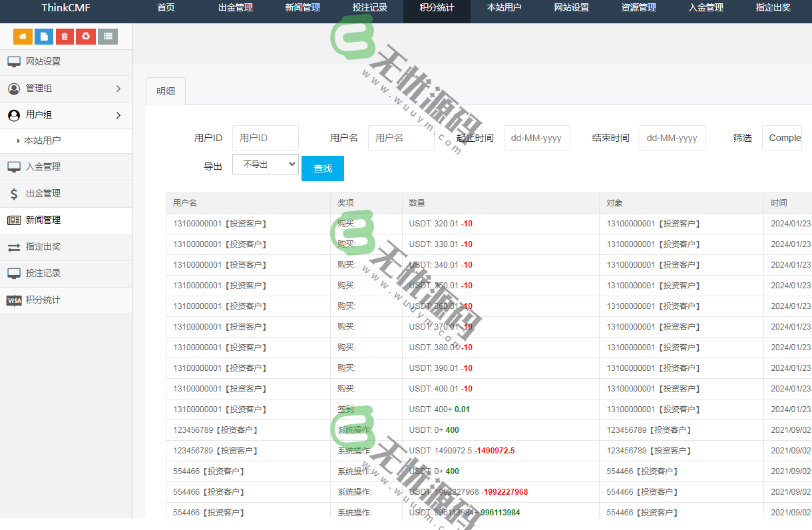This screenshot has width=812, height=530.
Task: Click the orange home icon in the toolbar
Action: [23, 37]
